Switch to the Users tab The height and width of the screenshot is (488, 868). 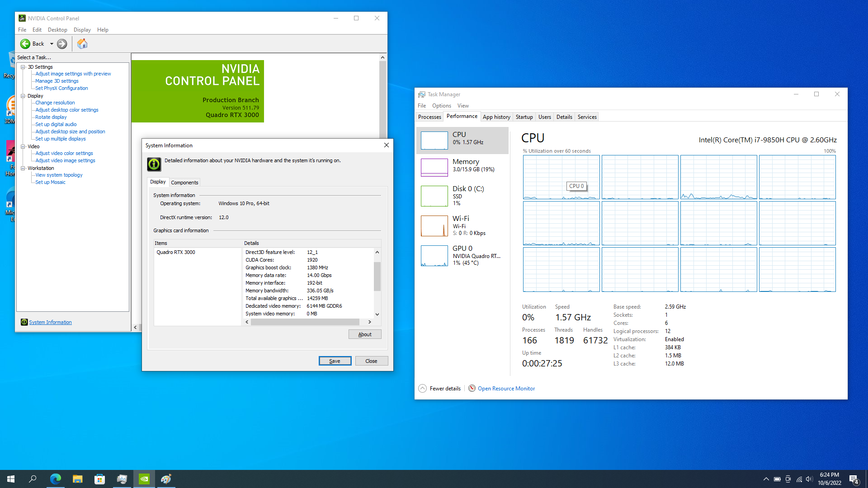click(x=545, y=117)
